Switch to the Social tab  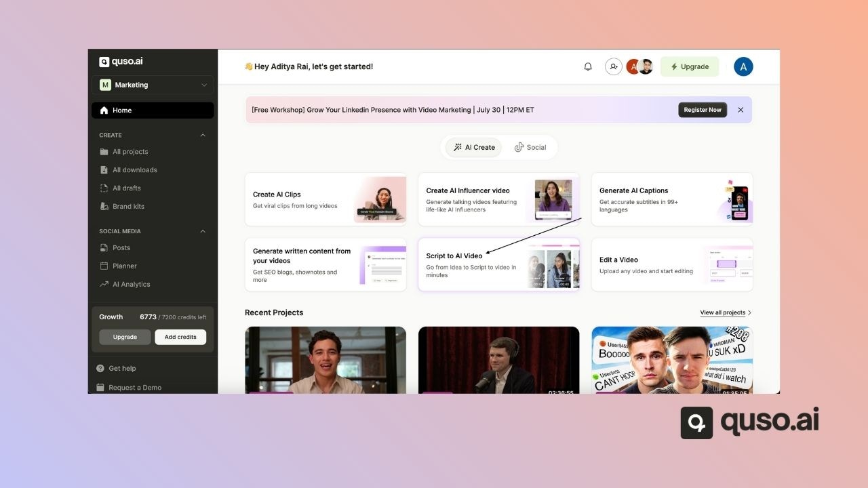[530, 147]
